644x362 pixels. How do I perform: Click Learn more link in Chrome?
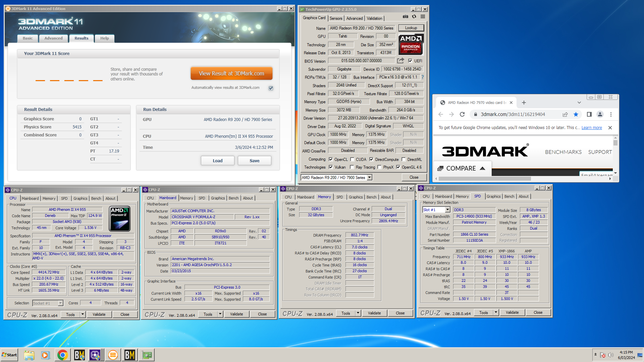click(592, 128)
